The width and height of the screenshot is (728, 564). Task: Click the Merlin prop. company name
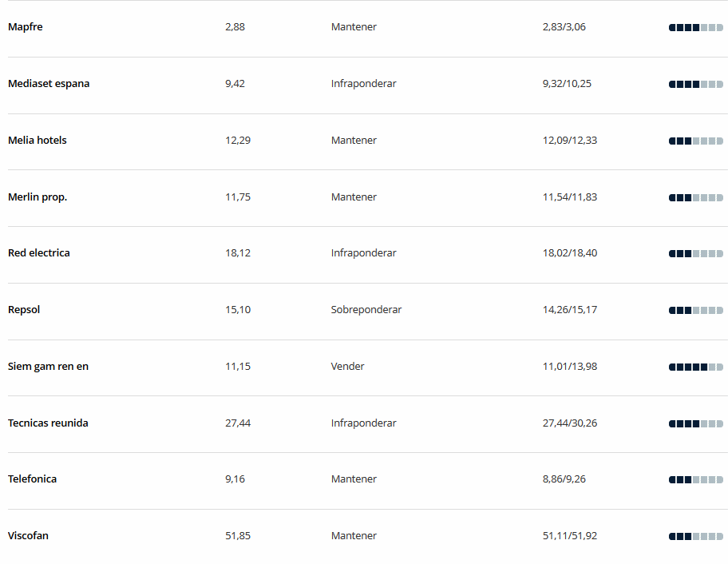38,197
